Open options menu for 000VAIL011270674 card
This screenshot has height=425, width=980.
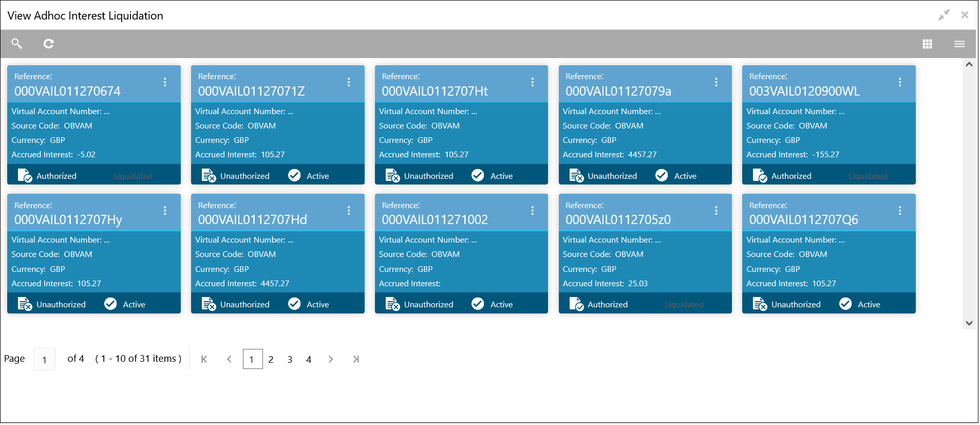165,82
